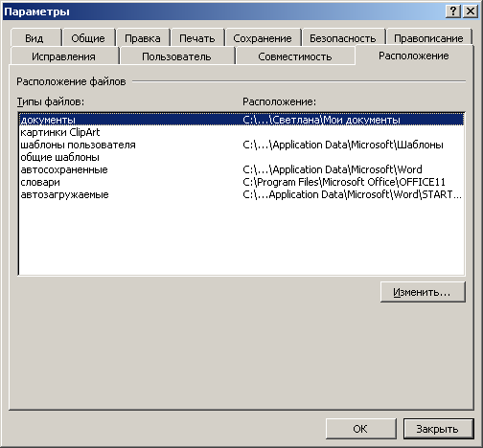This screenshot has height=448, width=483.
Task: Select the автозагружаемые row
Action: coord(241,194)
